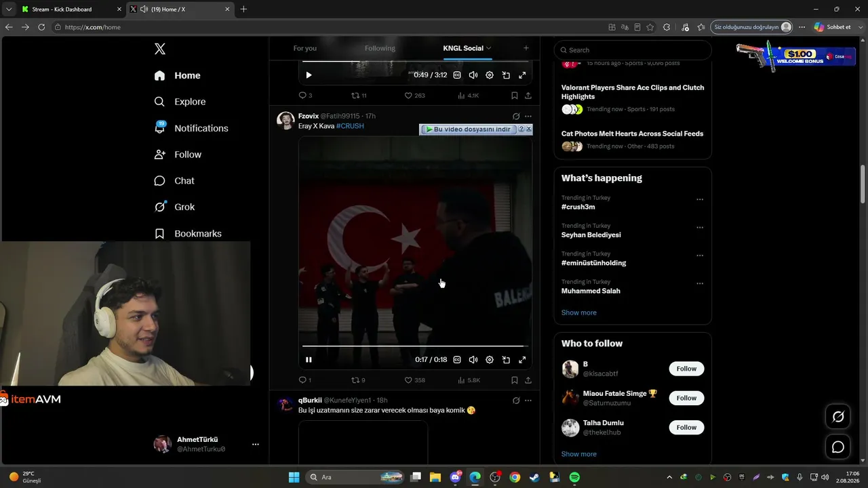The image size is (868, 488).
Task: Open options for #eminüstünholding trend
Action: (x=700, y=256)
